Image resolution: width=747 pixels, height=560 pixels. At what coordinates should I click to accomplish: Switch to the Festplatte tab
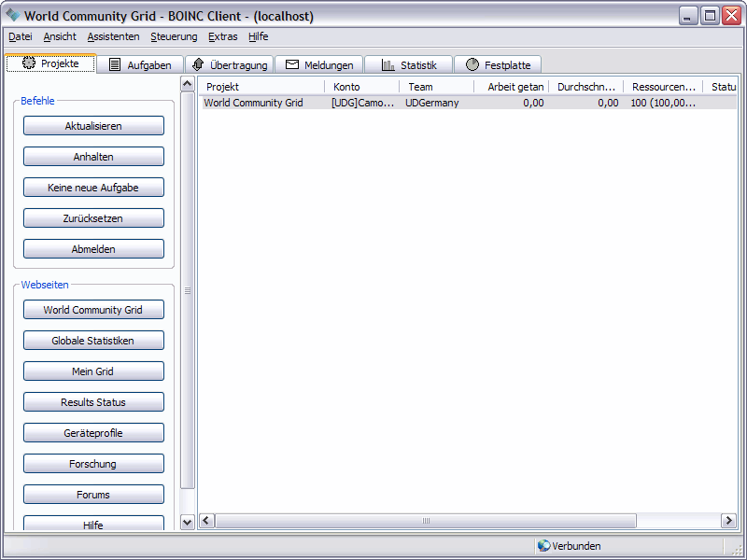tap(498, 64)
